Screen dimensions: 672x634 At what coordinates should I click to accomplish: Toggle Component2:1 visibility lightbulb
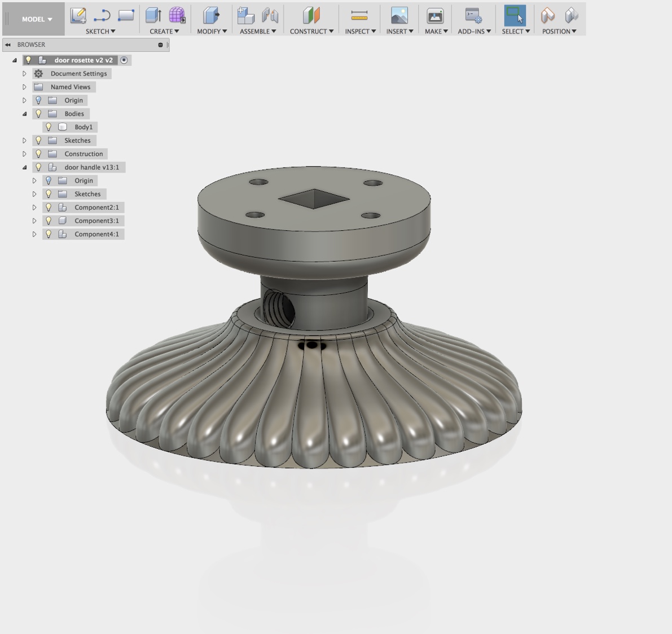(x=49, y=208)
